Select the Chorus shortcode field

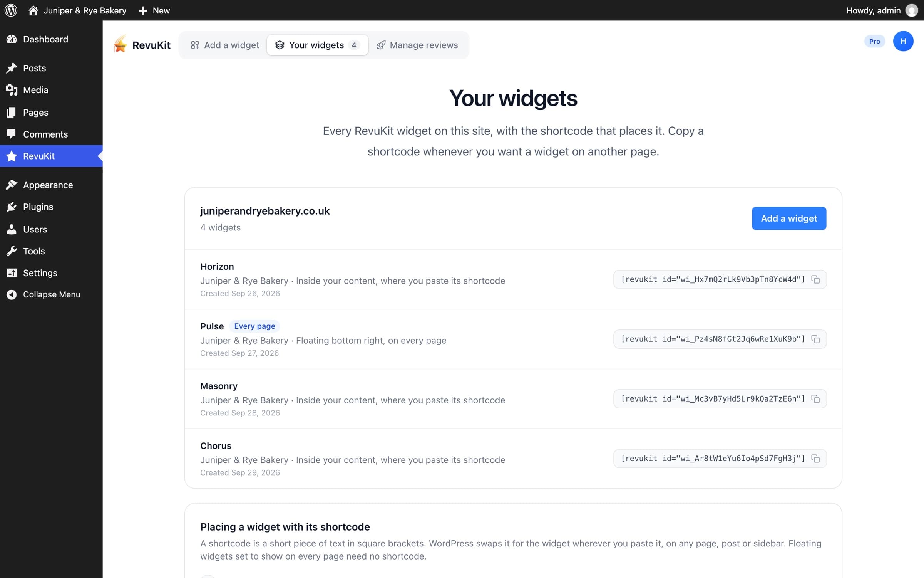(720, 459)
